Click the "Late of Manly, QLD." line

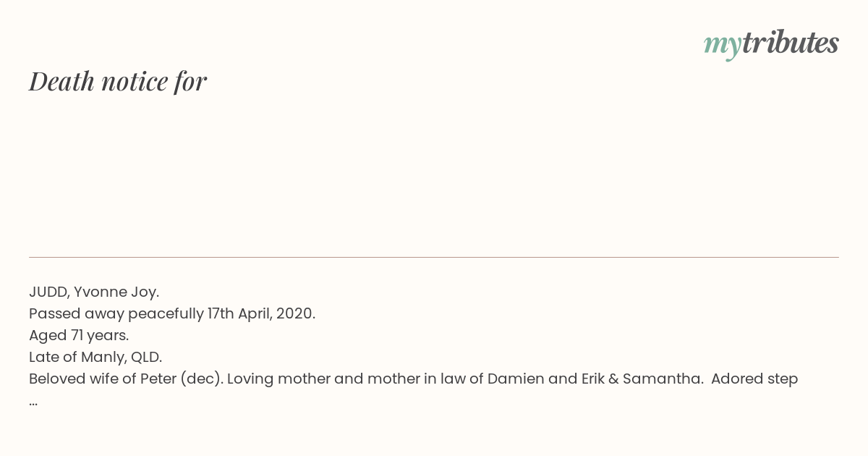pyautogui.click(x=95, y=358)
